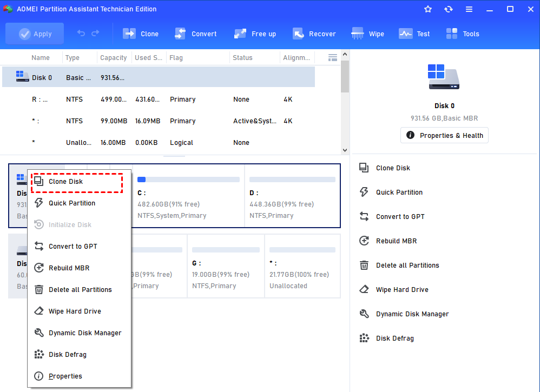Viewport: 540px width, 392px height.
Task: Open the Convert tool from the toolbar
Action: pyautogui.click(x=196, y=34)
